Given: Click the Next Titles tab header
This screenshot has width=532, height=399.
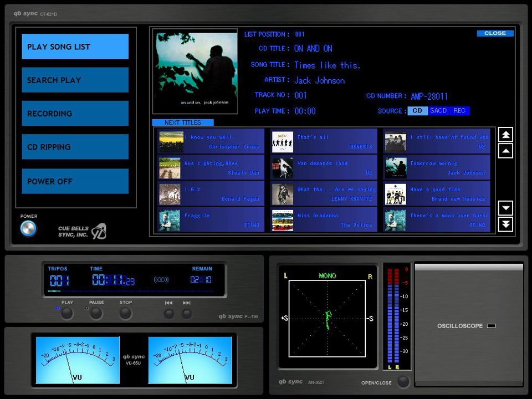Looking at the screenshot, I should pos(183,122).
